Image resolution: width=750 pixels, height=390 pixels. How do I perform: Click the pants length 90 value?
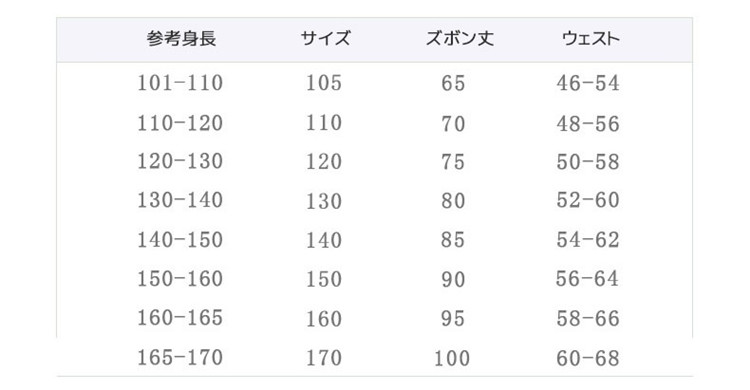coord(453,279)
